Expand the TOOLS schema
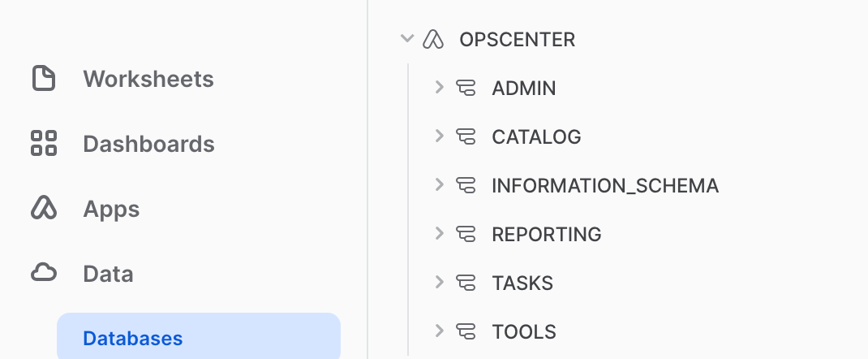868x359 pixels. click(x=440, y=331)
